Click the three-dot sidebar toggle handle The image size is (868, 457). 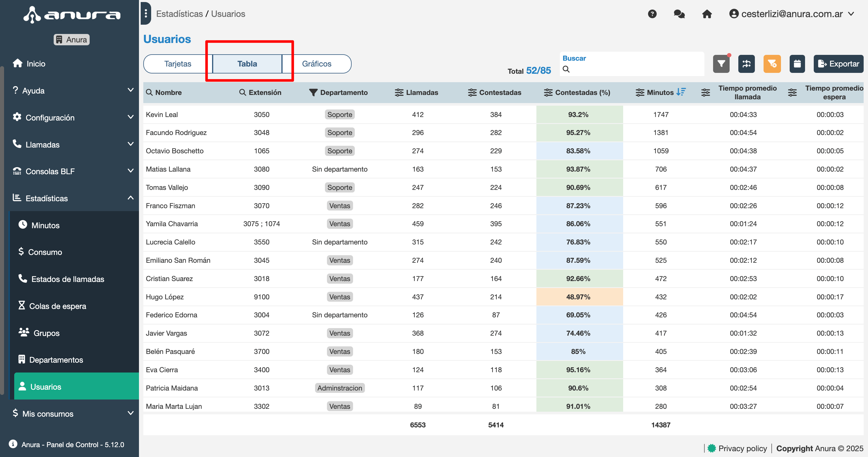point(146,13)
